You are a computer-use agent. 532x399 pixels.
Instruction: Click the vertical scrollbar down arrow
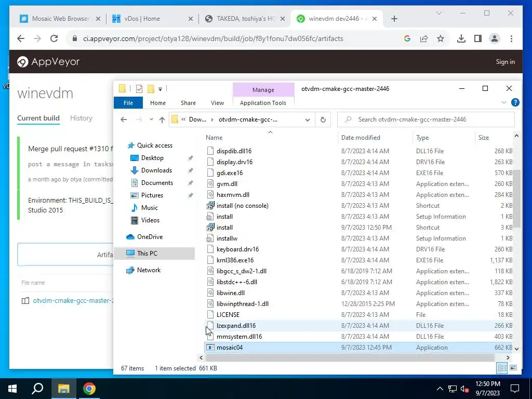tap(516, 349)
